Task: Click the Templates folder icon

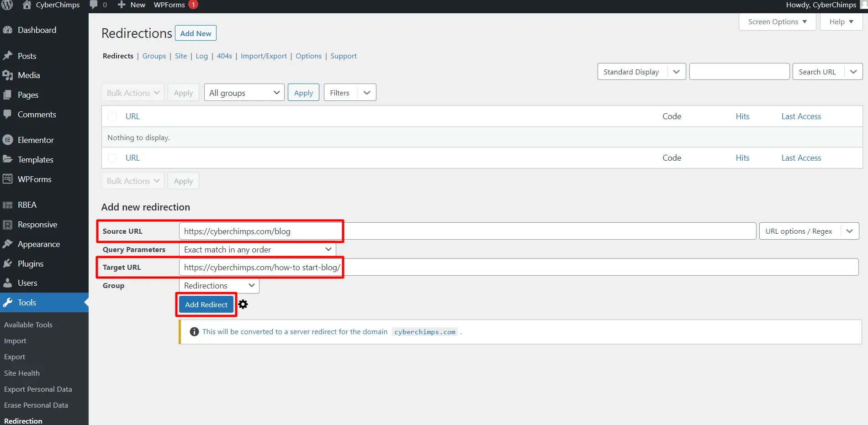Action: [x=7, y=159]
